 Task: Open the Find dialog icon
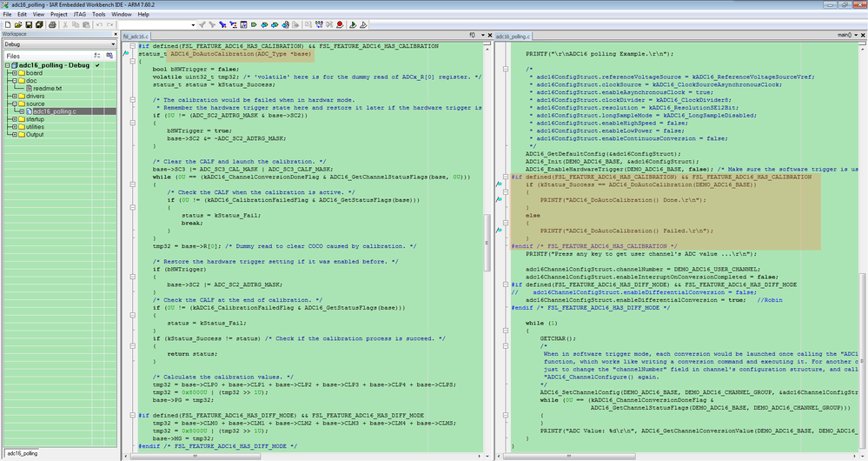click(222, 25)
